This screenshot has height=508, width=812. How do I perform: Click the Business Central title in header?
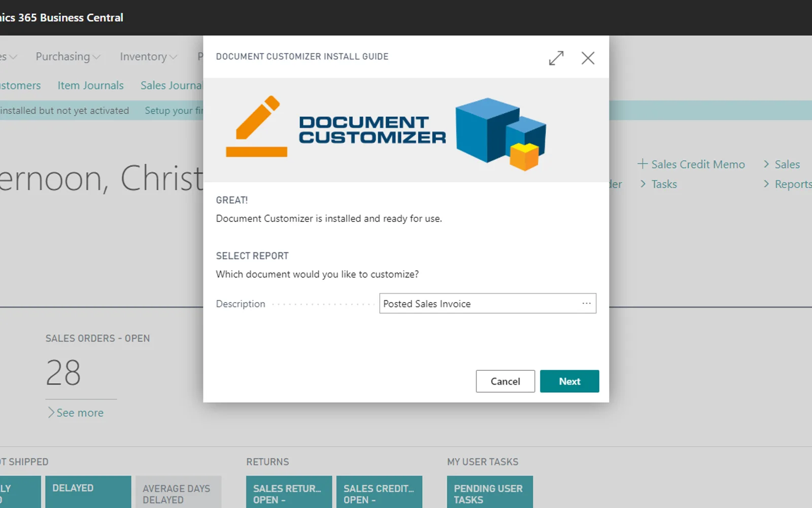(x=61, y=17)
